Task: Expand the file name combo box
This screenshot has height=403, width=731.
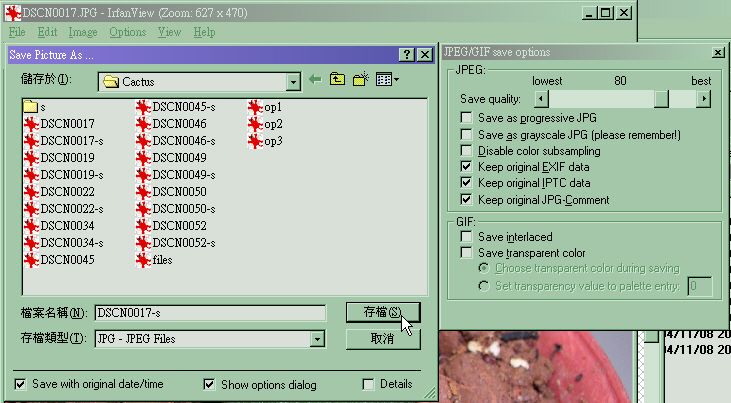Action: point(211,313)
